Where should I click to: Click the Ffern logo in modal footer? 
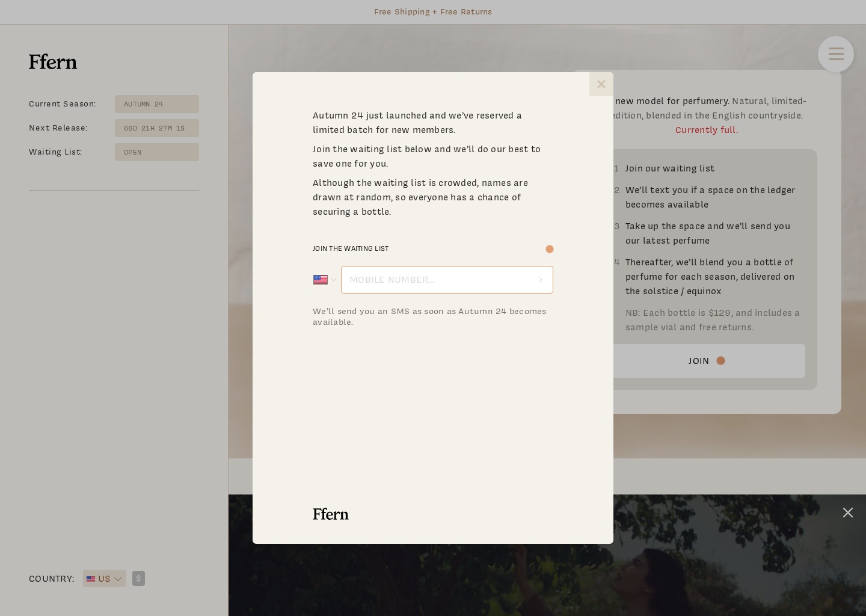(x=331, y=514)
